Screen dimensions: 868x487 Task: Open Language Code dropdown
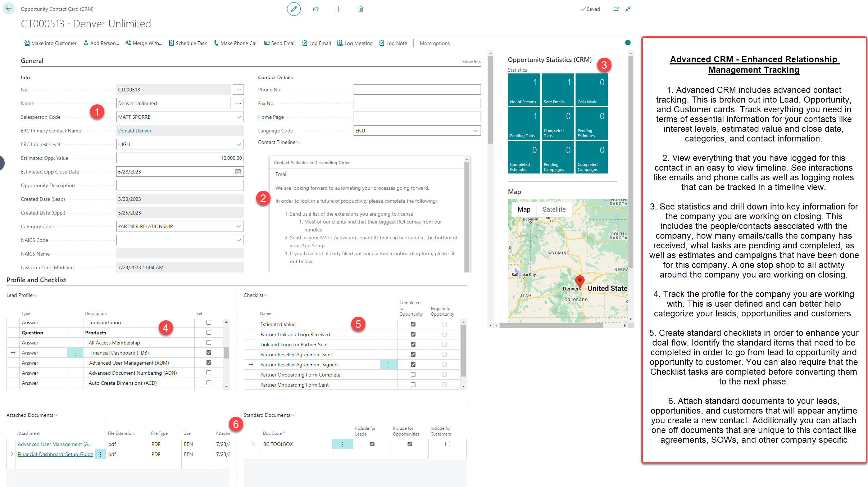(476, 131)
